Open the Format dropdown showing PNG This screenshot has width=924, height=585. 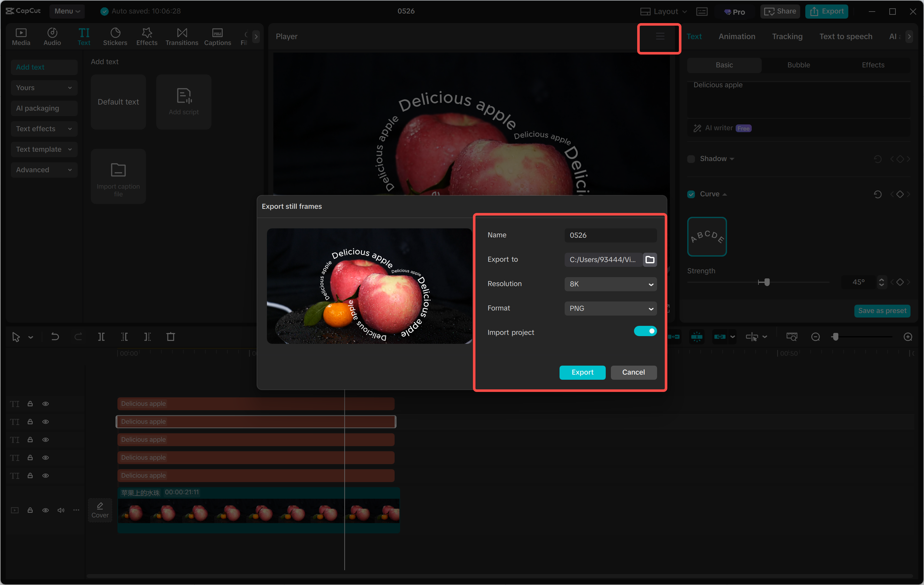tap(610, 309)
